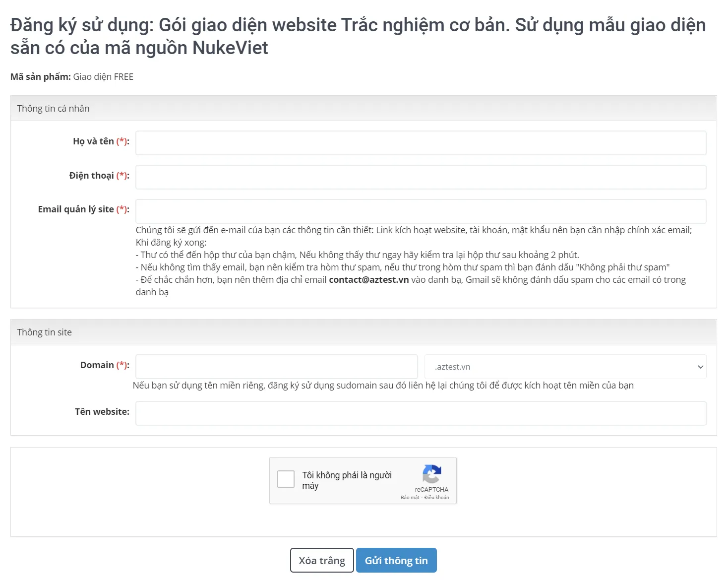This screenshot has width=728, height=585.
Task: Click inside the "Email quản lý site" field
Action: pos(421,211)
